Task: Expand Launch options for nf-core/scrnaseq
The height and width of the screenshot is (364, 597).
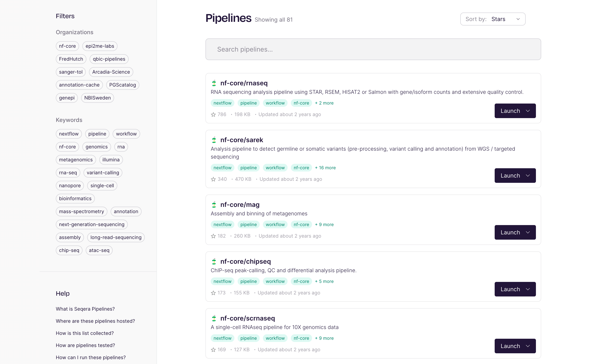Action: coord(528,346)
